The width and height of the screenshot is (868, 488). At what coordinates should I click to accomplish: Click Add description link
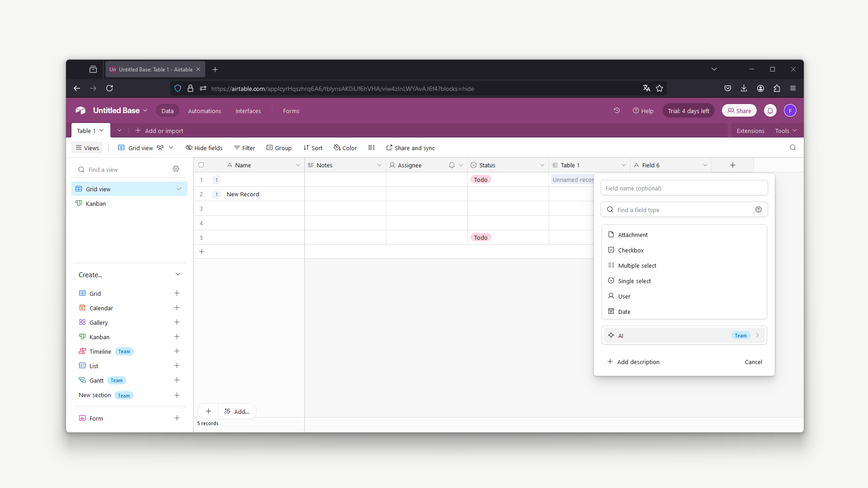tap(633, 362)
